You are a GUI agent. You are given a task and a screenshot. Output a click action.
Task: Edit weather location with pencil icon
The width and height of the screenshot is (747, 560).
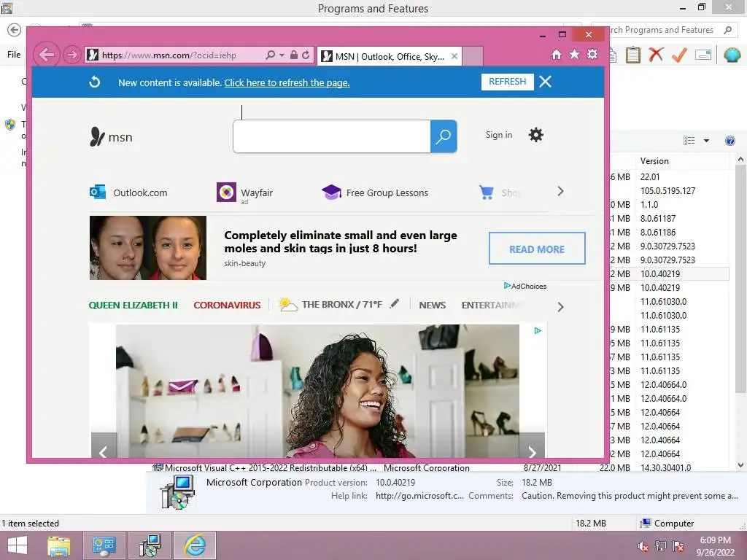(394, 303)
